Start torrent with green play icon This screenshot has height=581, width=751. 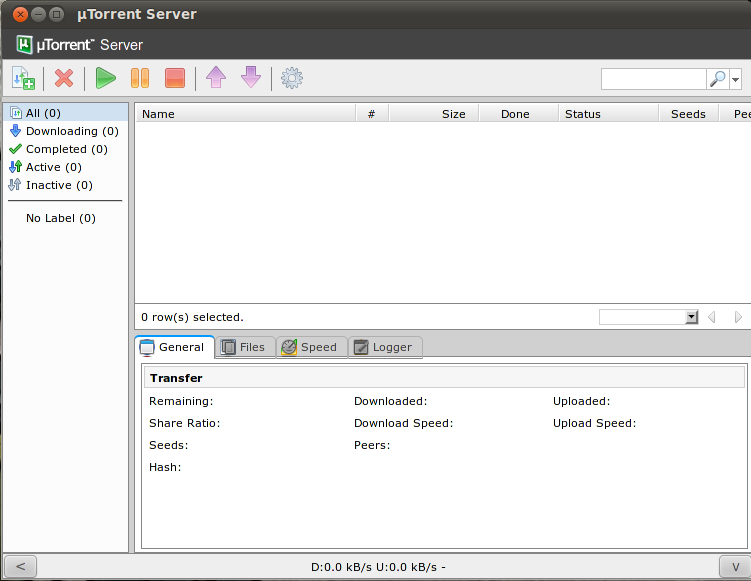point(105,78)
